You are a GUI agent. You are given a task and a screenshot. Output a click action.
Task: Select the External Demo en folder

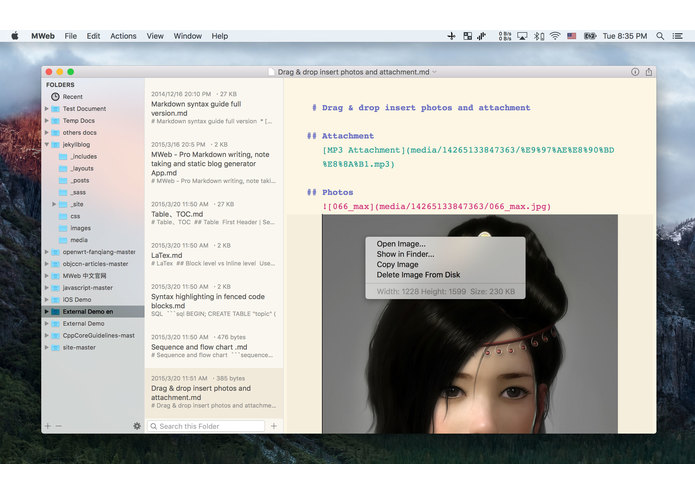(93, 311)
